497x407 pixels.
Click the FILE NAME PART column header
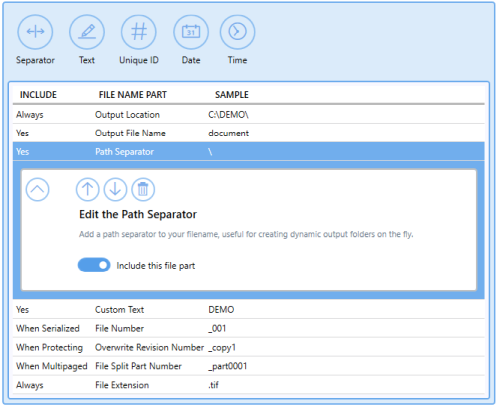[x=133, y=95]
